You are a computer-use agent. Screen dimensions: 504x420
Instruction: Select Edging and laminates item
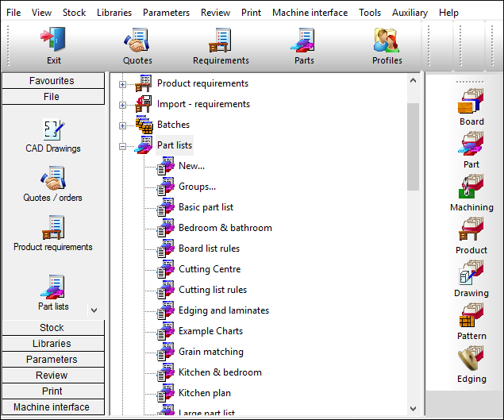point(224,310)
